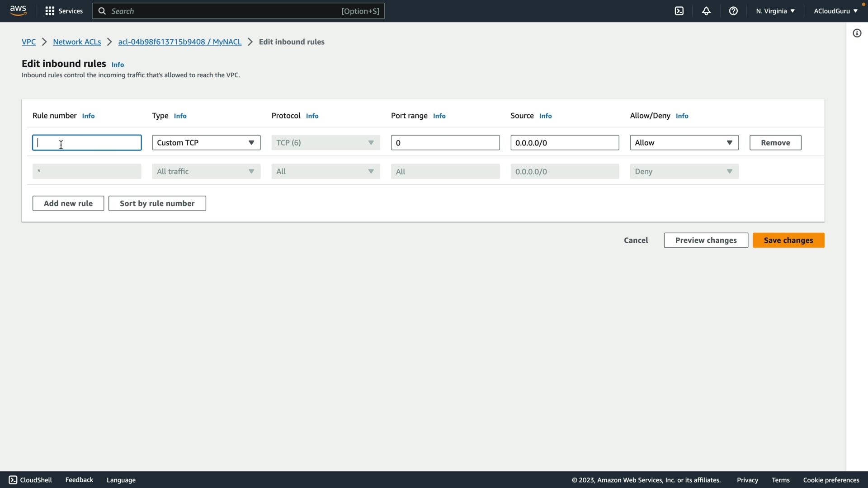Open the Allow/Deny dropdown set to Allow

coord(684,143)
